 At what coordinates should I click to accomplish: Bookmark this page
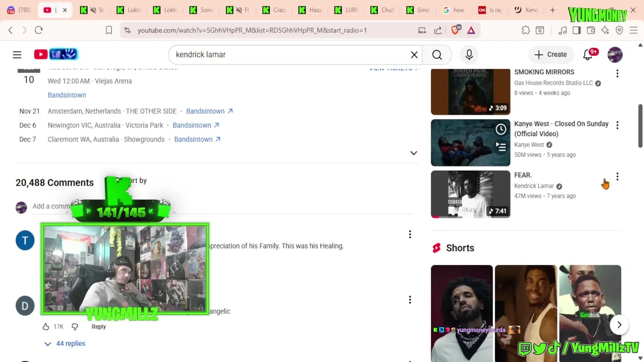109,30
